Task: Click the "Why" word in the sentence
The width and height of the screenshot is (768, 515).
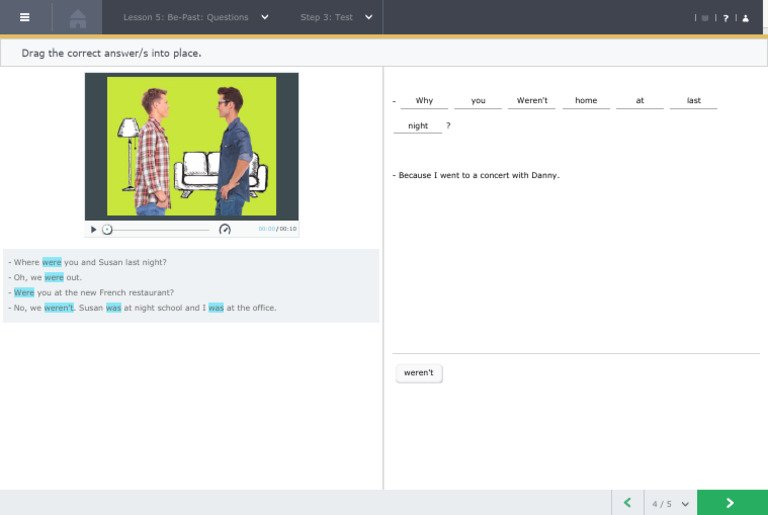Action: [x=424, y=101]
